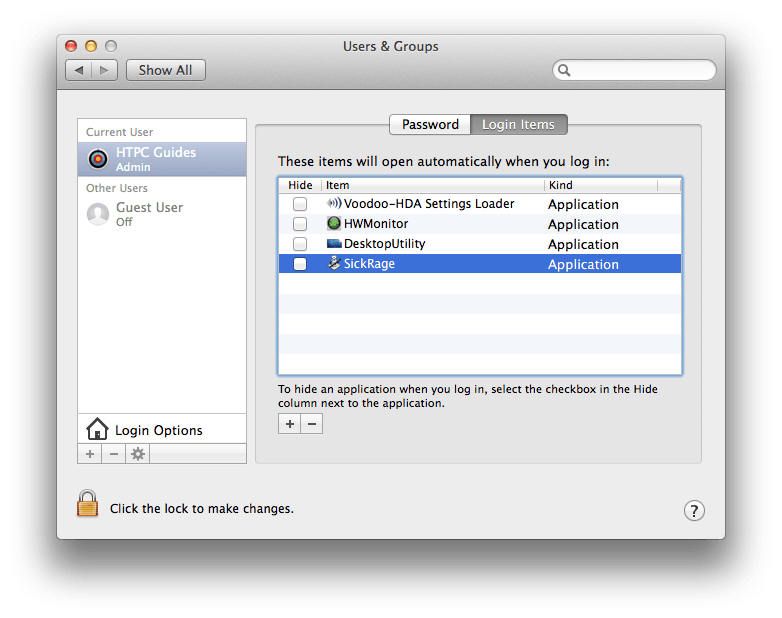Open Login Options in the sidebar

pos(158,430)
